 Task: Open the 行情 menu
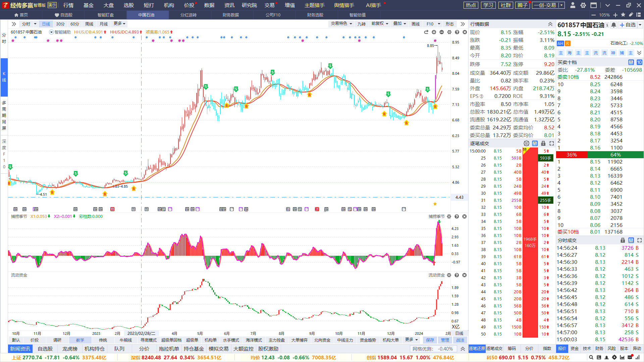click(68, 5)
